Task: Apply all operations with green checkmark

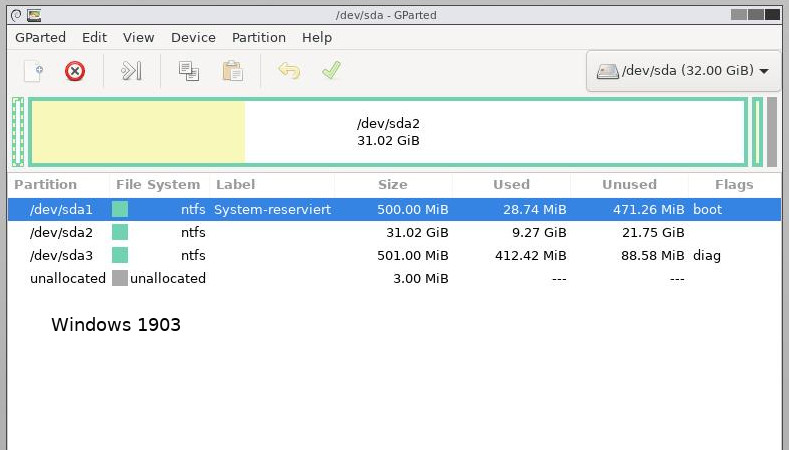Action: [331, 70]
